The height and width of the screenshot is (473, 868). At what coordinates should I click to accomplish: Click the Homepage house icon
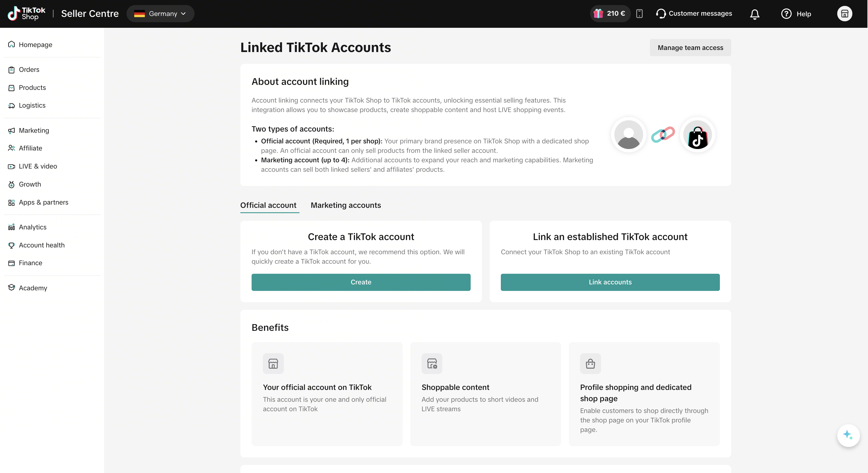point(12,44)
